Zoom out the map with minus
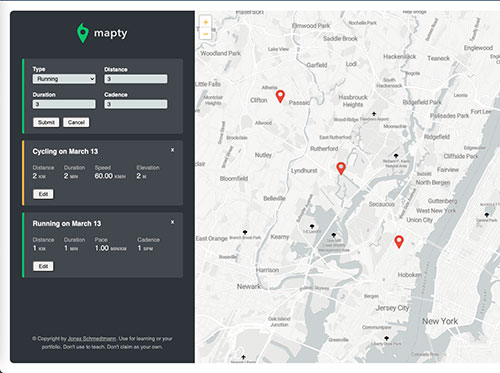The image size is (500, 373). [x=206, y=34]
